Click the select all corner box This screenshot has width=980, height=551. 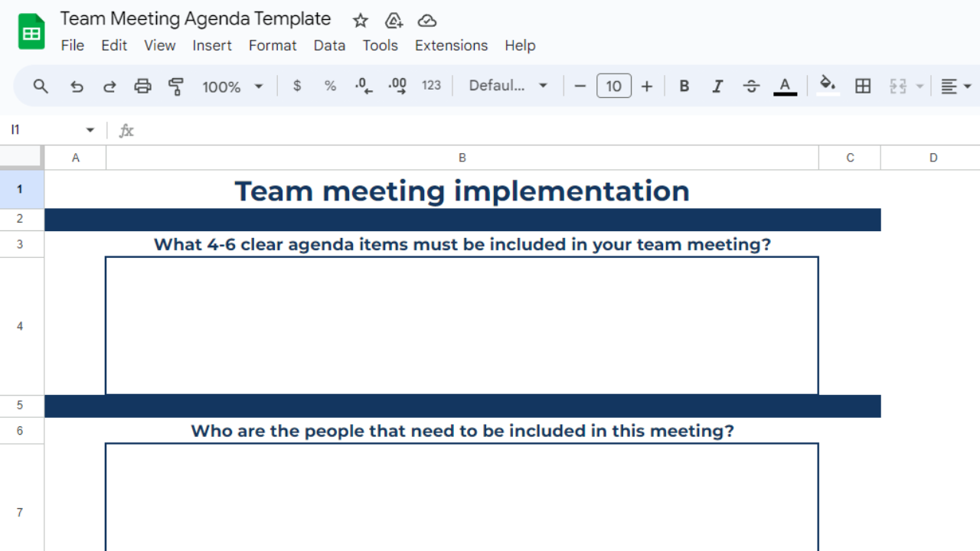(21, 157)
